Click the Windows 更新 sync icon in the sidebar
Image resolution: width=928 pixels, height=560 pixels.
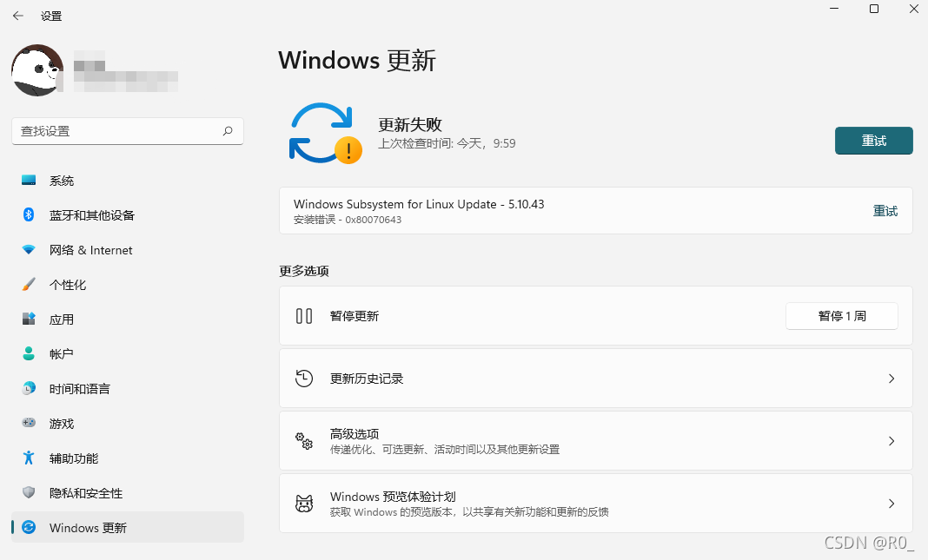[29, 528]
